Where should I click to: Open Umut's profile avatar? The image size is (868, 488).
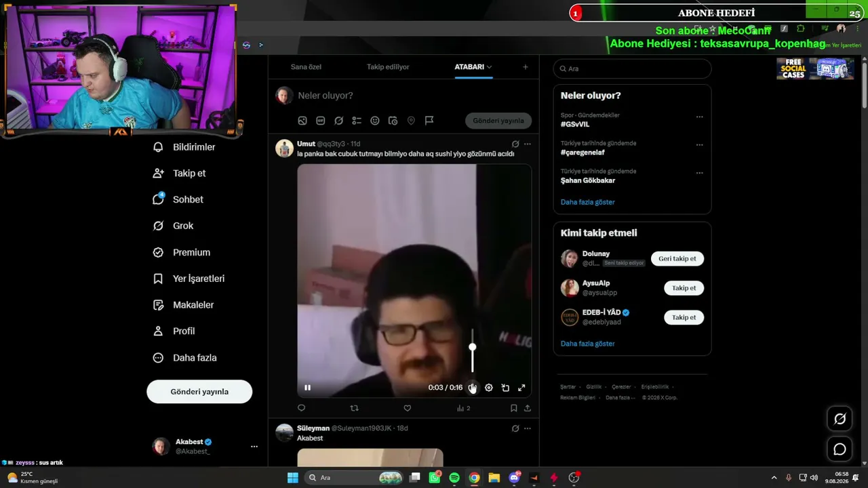tap(285, 148)
